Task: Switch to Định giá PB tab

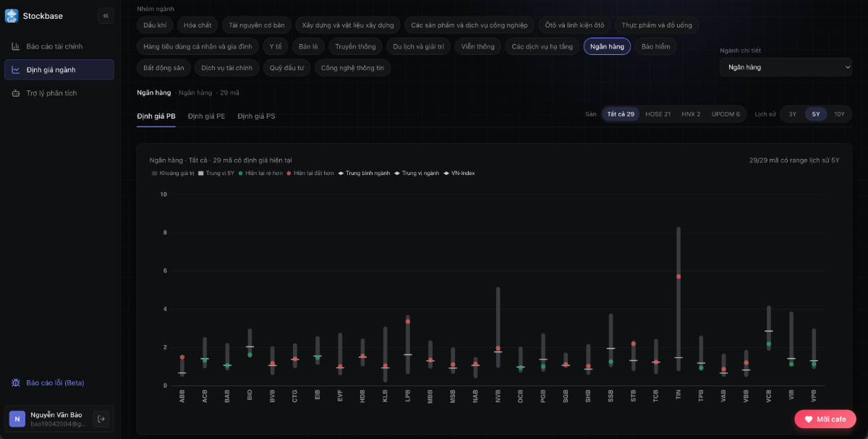Action: click(x=156, y=116)
